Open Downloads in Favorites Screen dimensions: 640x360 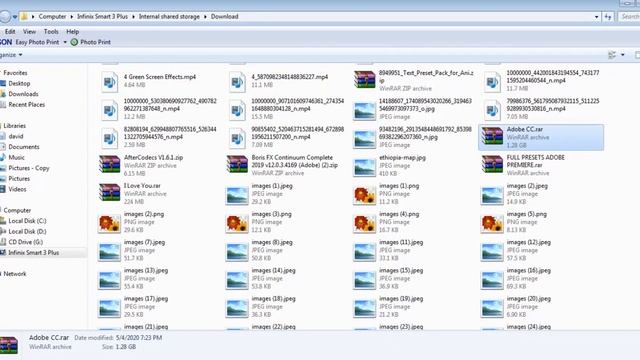coord(23,94)
